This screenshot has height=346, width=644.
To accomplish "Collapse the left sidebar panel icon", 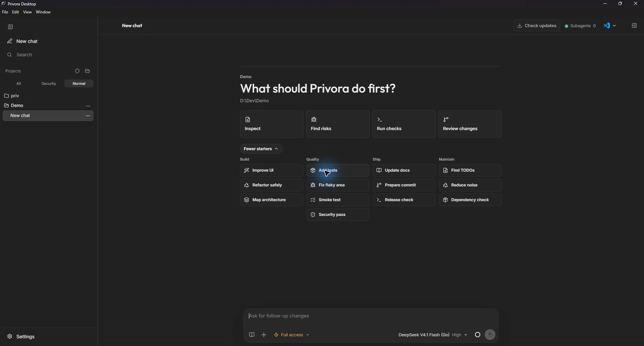I will point(11,27).
